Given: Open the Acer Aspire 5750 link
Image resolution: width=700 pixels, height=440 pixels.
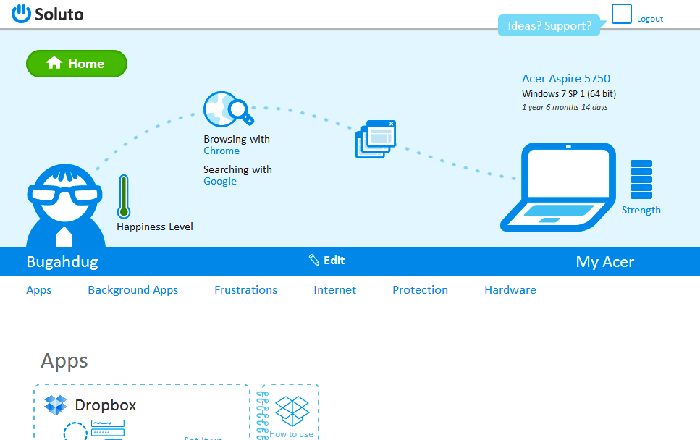Looking at the screenshot, I should [x=565, y=78].
